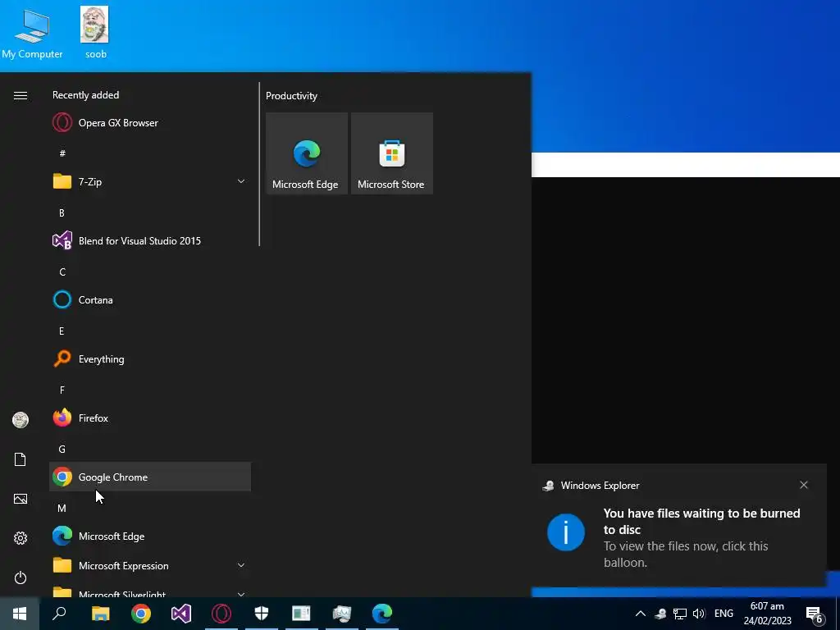This screenshot has width=840, height=630.
Task: Click the Microsoft Edge Productivity tile
Action: pos(307,153)
